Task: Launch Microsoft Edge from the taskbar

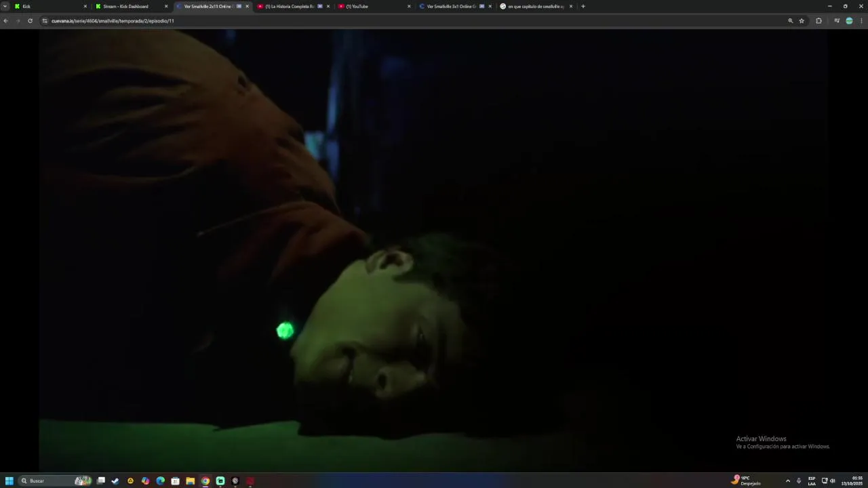Action: 160,481
